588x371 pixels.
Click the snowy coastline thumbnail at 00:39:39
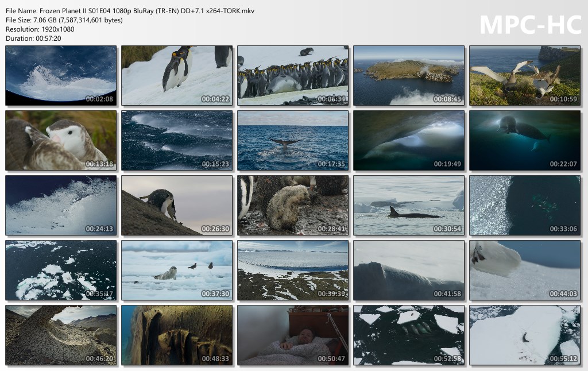point(293,270)
